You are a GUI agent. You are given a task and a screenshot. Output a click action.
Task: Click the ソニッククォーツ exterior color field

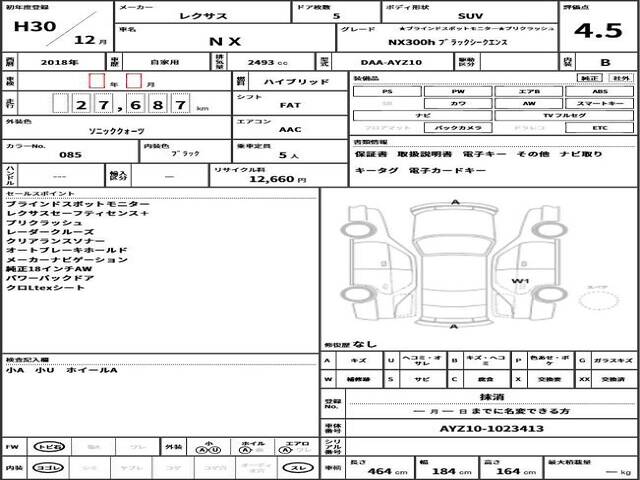(x=115, y=129)
